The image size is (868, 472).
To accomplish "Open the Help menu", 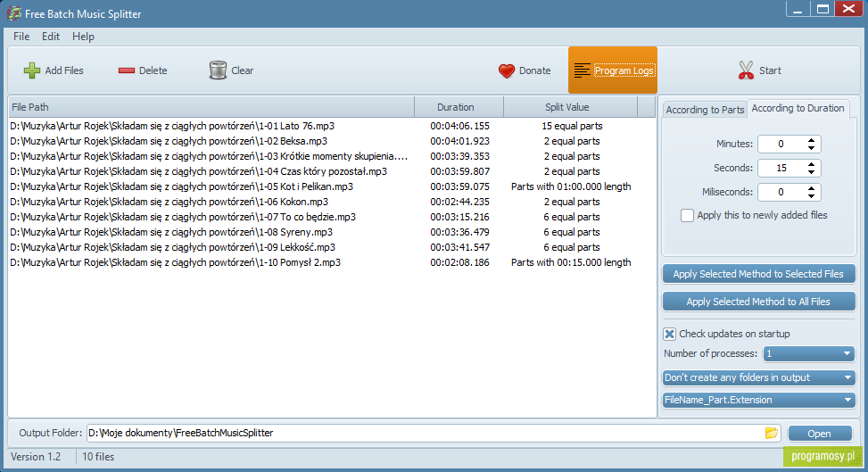I will pyautogui.click(x=83, y=37).
